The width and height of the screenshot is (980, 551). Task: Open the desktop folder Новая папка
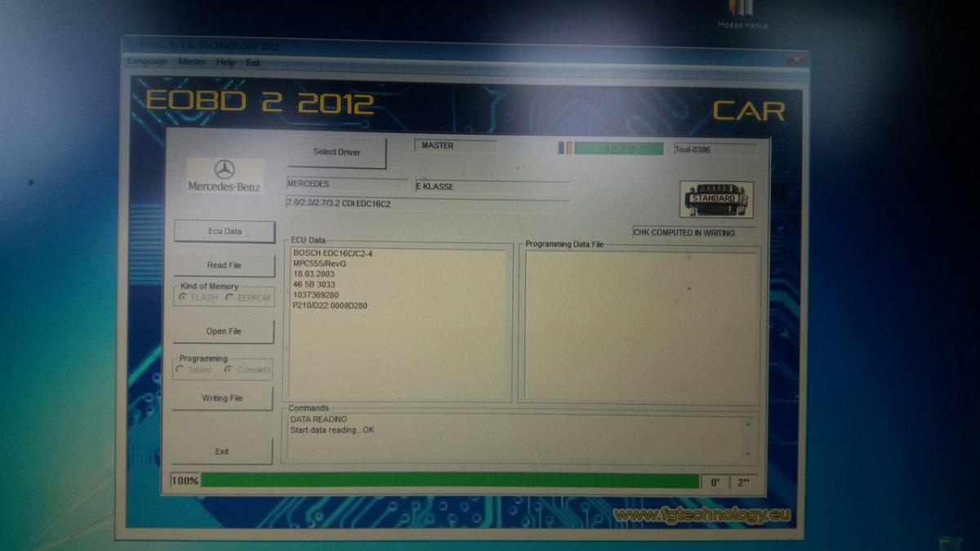742,15
